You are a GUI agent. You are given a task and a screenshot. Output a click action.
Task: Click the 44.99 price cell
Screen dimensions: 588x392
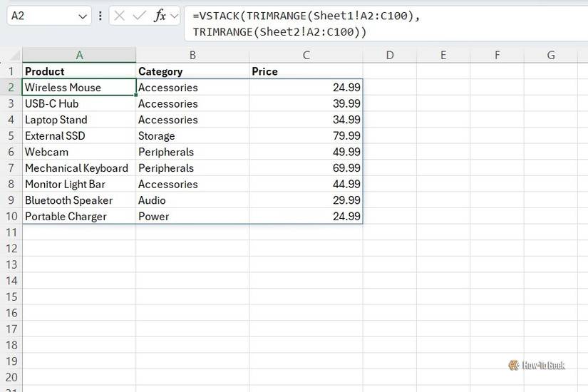coord(306,184)
